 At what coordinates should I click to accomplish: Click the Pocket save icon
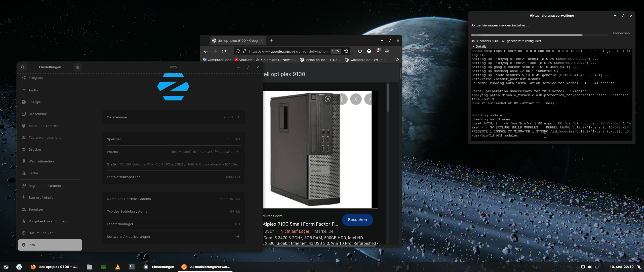[x=360, y=51]
